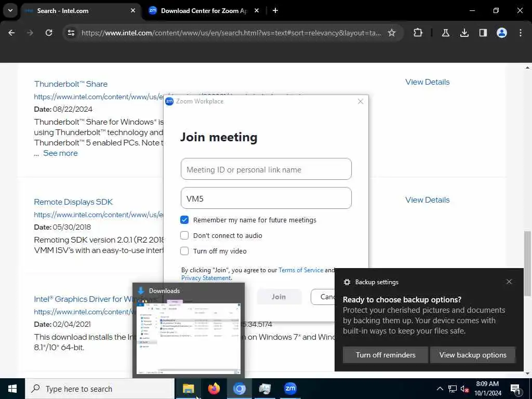Switch to Download Center for Zoom tab
The width and height of the screenshot is (532, 399).
click(x=204, y=11)
